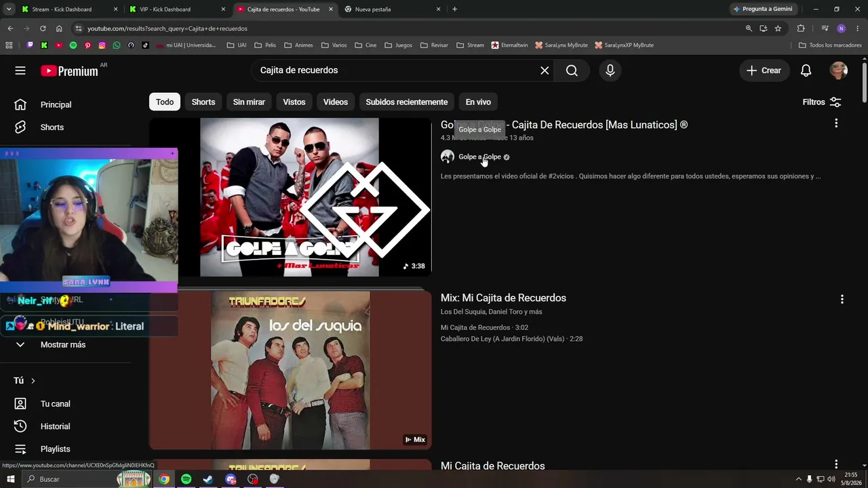Open YouTube notifications bell

click(806, 70)
